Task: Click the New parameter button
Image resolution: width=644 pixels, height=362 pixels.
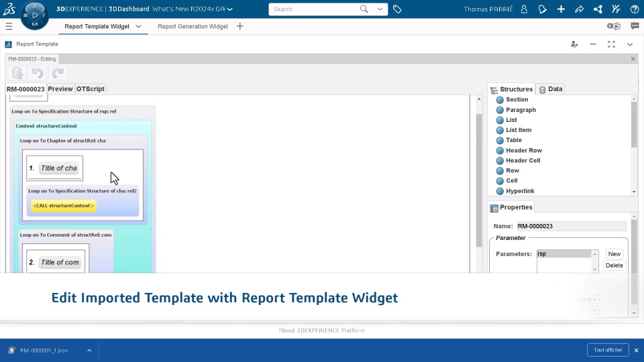Action: [x=614, y=254]
